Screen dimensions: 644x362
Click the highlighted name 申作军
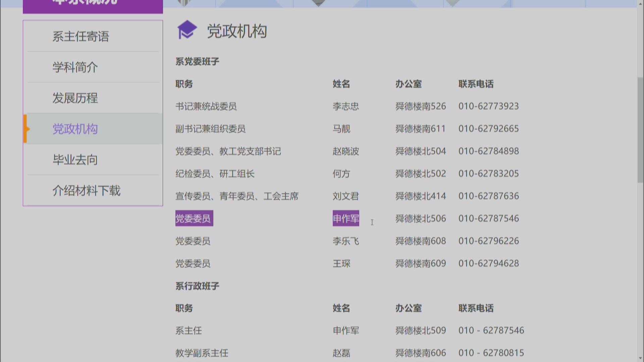[x=345, y=218]
